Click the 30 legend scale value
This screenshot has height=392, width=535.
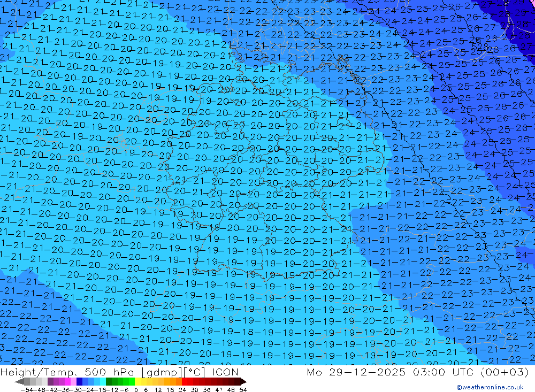tap(195, 390)
